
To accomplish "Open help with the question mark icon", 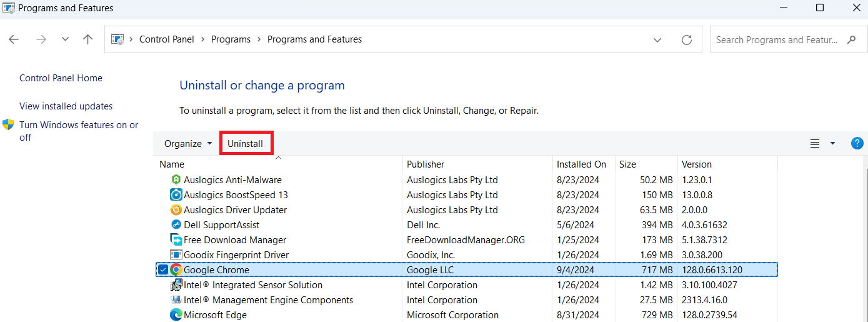I will (x=857, y=143).
